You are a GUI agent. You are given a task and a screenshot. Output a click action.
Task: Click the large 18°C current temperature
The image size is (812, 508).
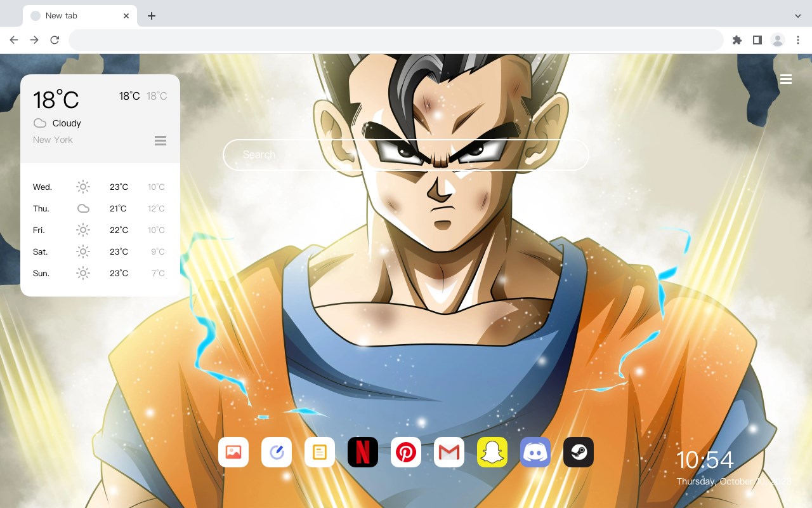pyautogui.click(x=56, y=99)
